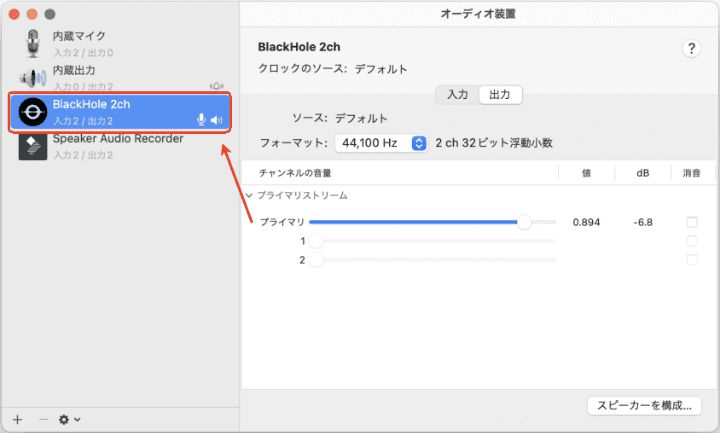Switch to the 入力 tab
Screen dimensions: 720x433
(457, 95)
